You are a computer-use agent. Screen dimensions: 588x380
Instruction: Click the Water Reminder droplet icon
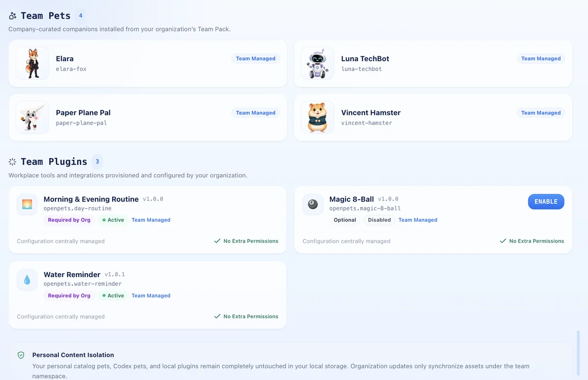[x=27, y=280]
